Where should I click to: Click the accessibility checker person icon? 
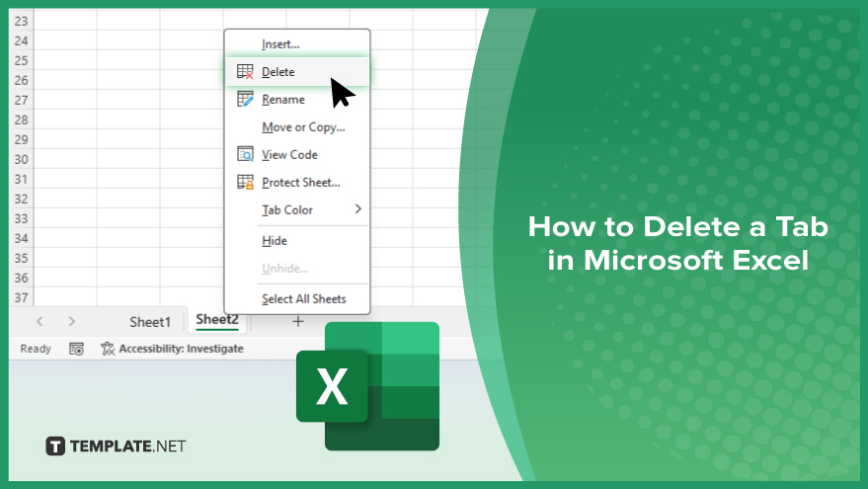(108, 349)
